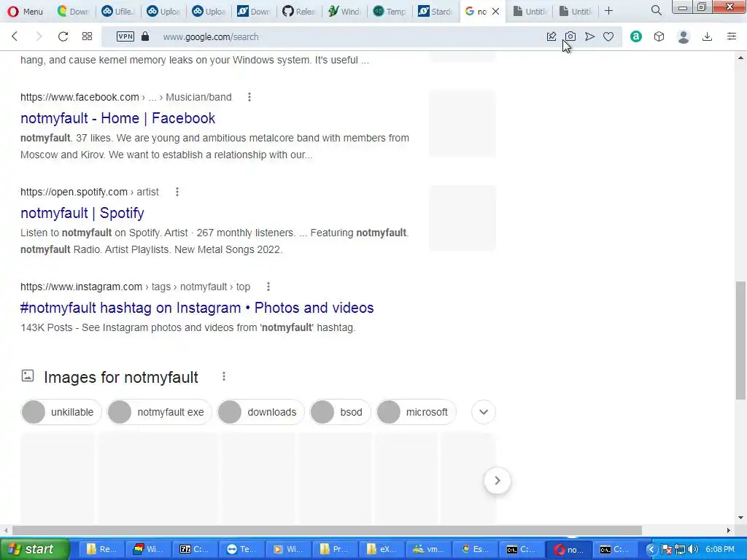Select the 'downloads' image filter chip

point(260,412)
